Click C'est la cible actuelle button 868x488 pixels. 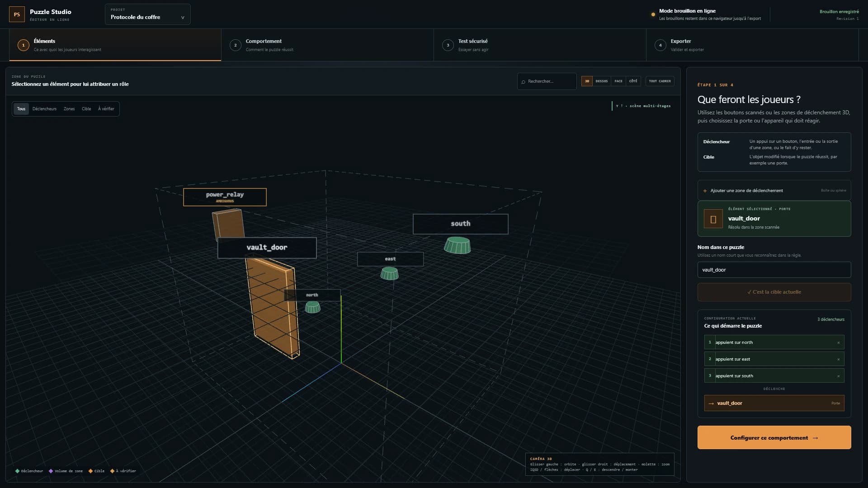point(774,292)
